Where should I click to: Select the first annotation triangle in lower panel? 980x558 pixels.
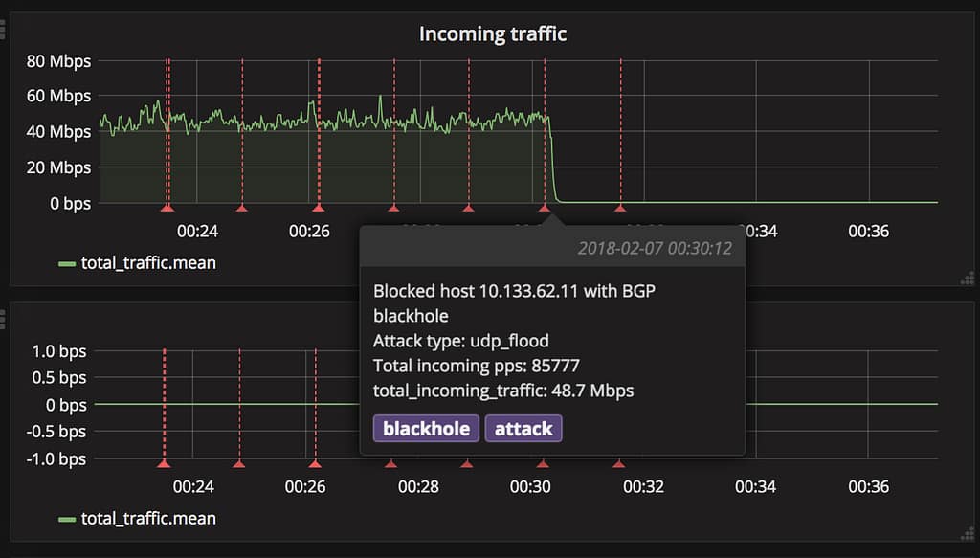pyautogui.click(x=164, y=463)
